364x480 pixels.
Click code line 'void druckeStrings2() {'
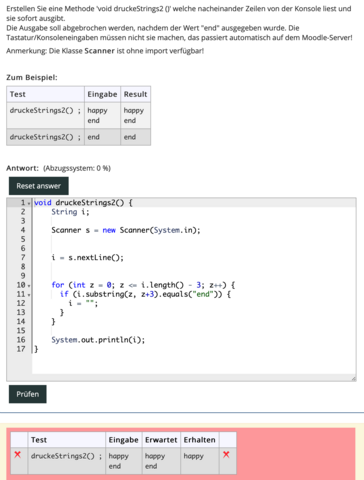(x=83, y=203)
